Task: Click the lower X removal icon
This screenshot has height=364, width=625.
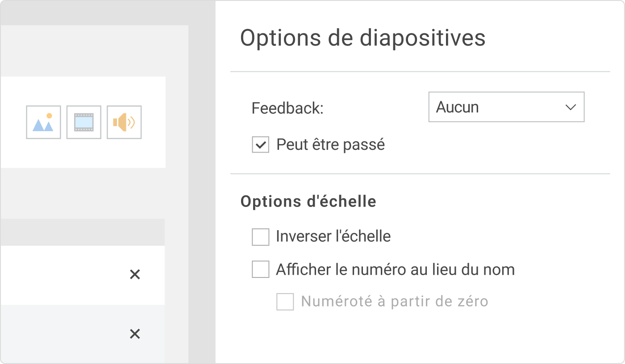Action: pos(135,333)
